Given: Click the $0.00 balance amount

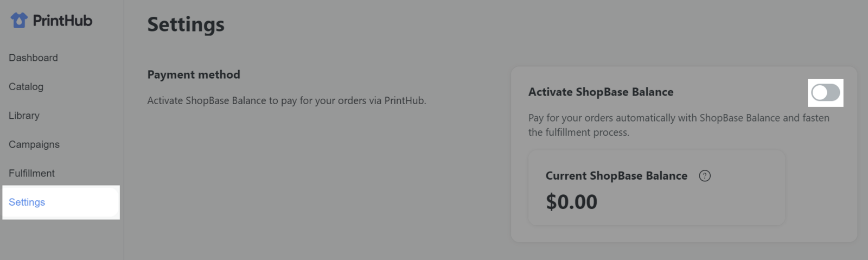Looking at the screenshot, I should [x=571, y=202].
